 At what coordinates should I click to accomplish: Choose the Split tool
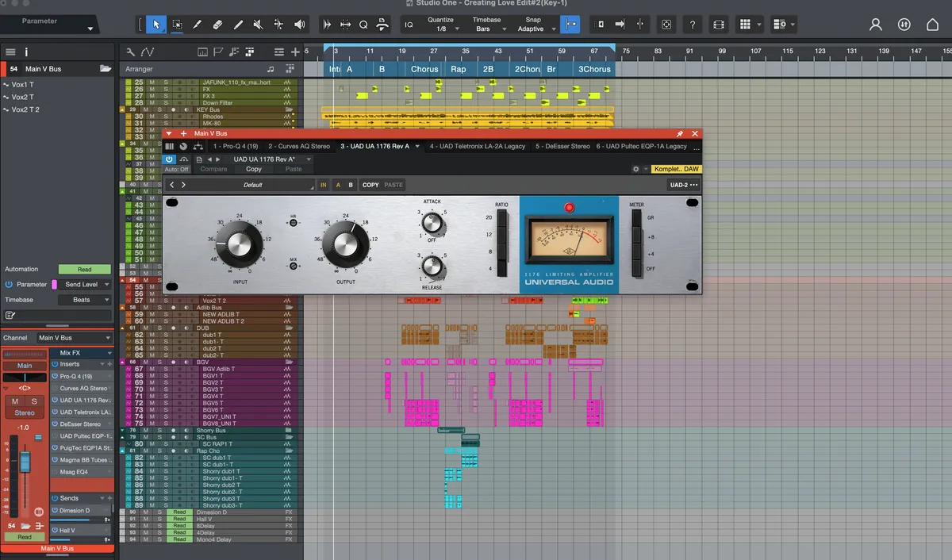click(198, 25)
